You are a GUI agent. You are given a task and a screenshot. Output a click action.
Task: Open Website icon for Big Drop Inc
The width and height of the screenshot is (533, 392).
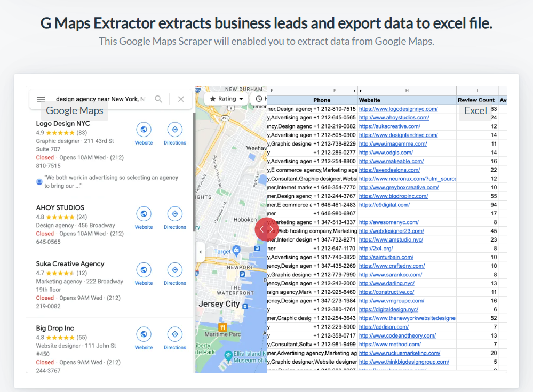pos(144,334)
